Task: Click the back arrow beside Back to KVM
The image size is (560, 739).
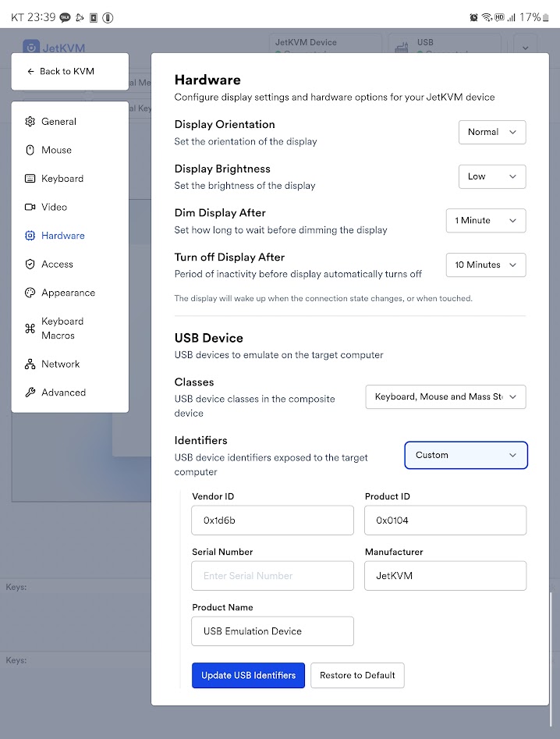Action: (30, 71)
